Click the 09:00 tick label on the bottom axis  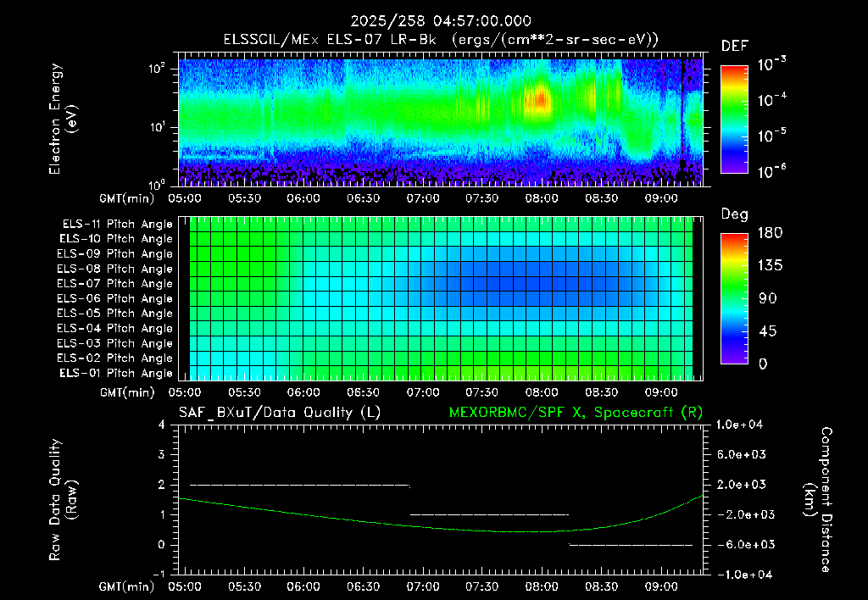pos(661,586)
